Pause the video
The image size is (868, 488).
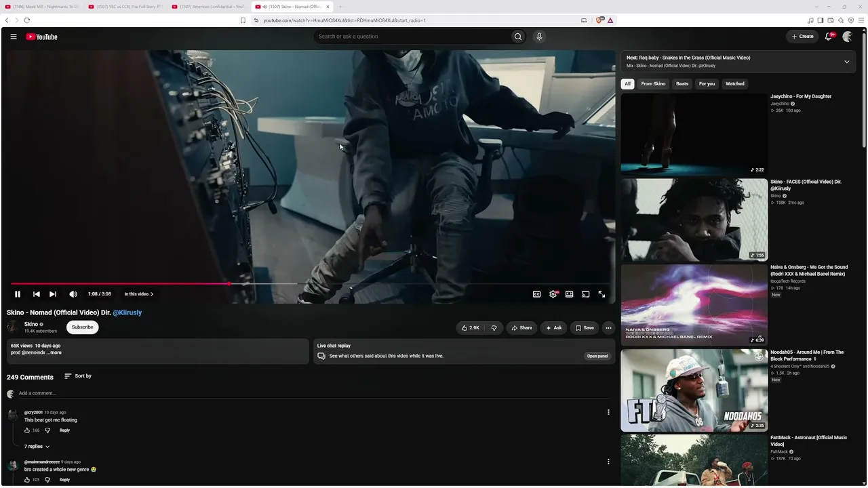(x=18, y=294)
